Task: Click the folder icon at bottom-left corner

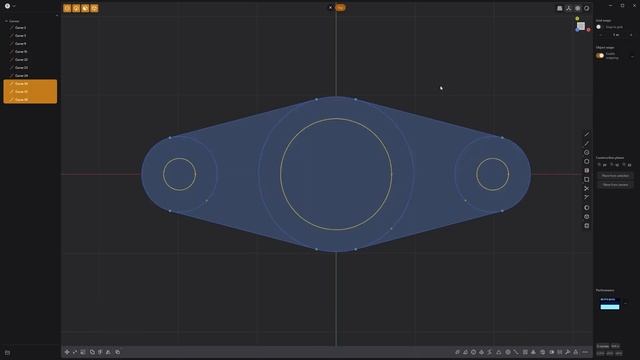Action: coord(7,352)
